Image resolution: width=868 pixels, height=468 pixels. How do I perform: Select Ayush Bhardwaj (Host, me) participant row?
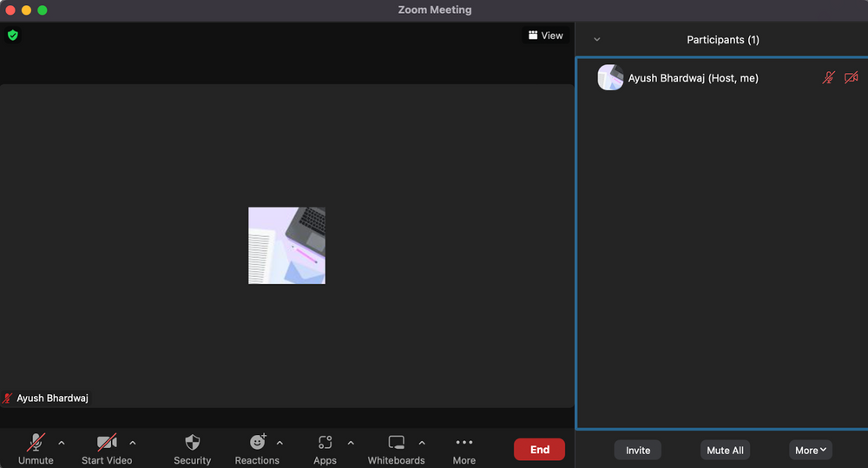[722, 77]
